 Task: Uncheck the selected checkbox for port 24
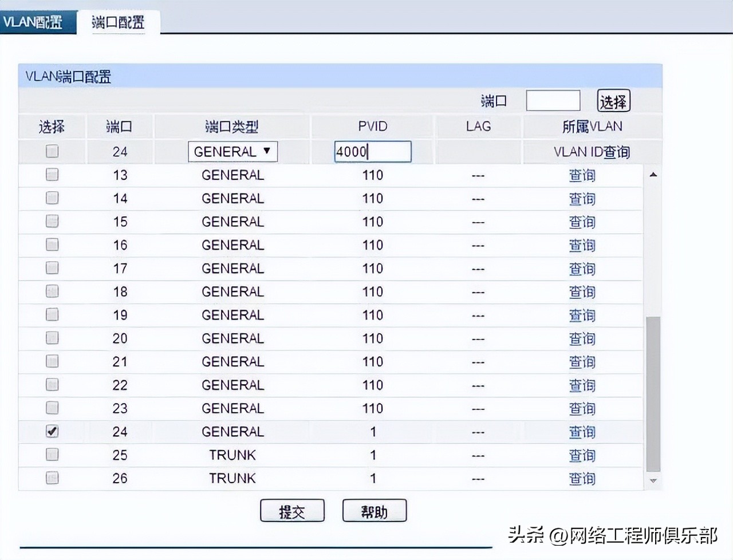click(x=52, y=432)
